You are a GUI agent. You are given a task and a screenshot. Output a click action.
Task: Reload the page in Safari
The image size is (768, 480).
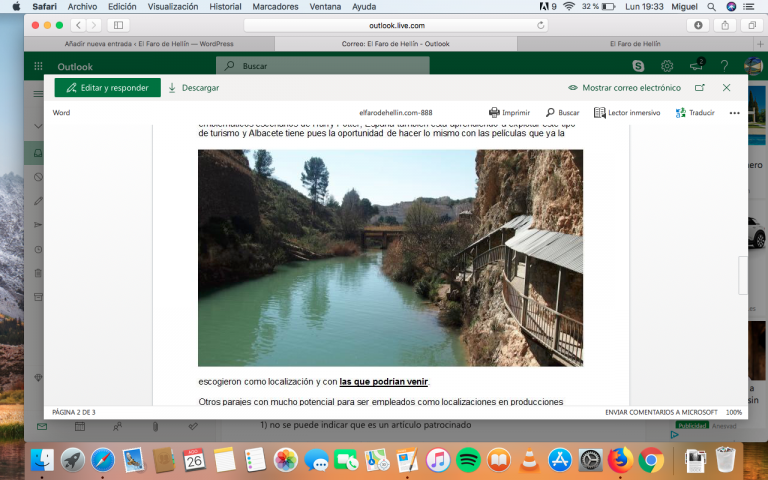pyautogui.click(x=541, y=25)
